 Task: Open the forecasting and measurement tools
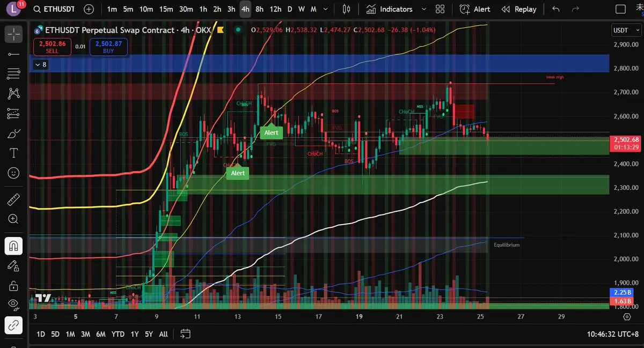13,114
